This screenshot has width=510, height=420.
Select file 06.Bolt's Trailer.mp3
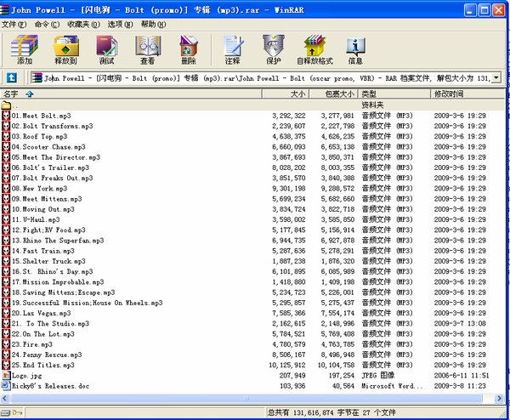click(50, 167)
